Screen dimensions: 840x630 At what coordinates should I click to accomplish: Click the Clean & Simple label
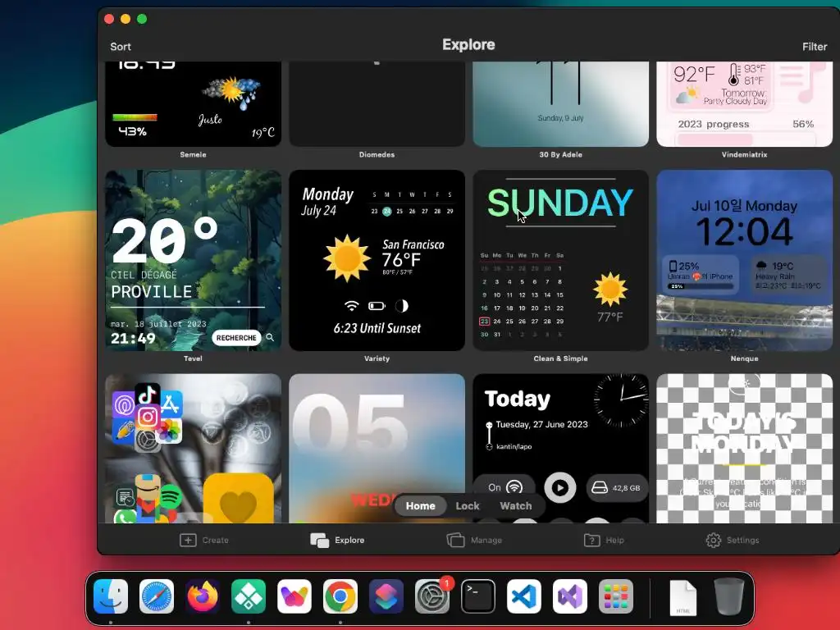(561, 358)
